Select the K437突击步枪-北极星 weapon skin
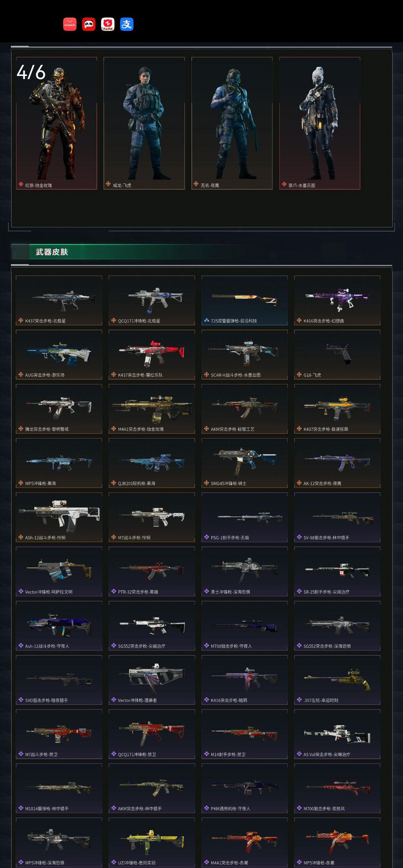 tap(59, 301)
